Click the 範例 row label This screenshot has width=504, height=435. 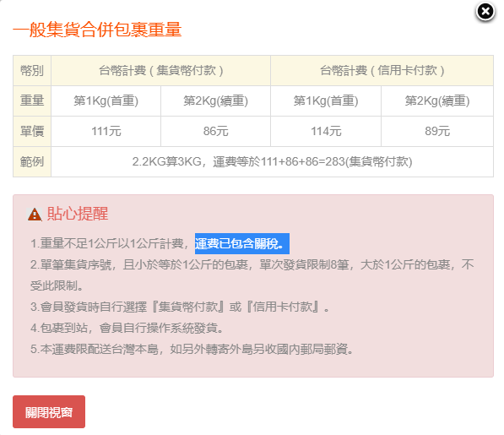click(x=32, y=161)
